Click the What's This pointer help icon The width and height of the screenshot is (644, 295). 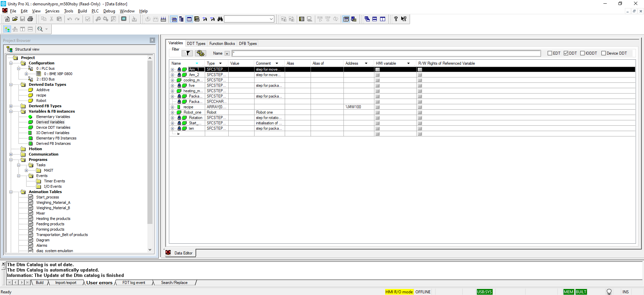point(404,19)
